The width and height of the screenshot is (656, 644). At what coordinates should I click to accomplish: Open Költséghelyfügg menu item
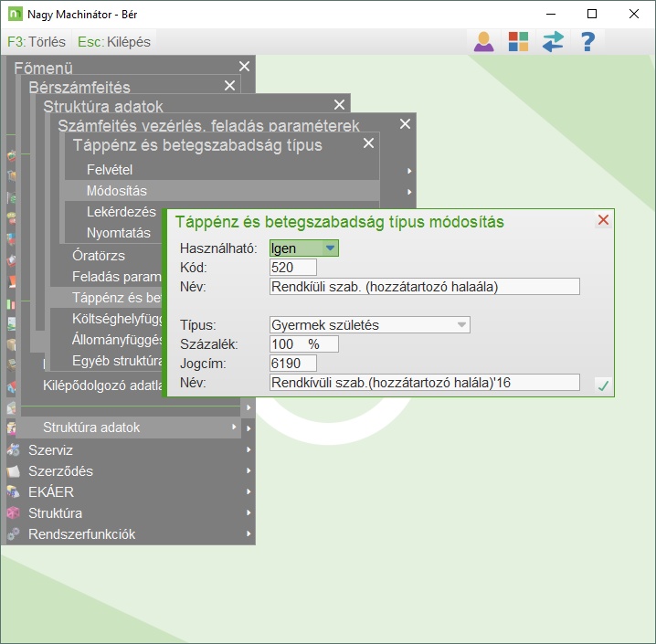(x=118, y=319)
